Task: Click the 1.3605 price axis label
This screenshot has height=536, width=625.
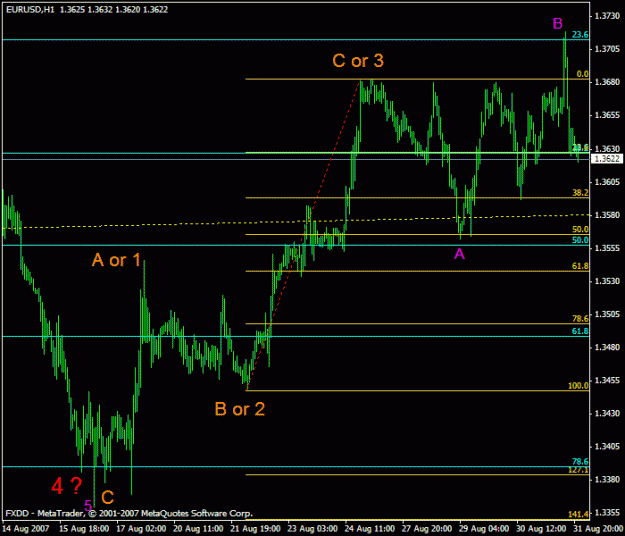Action: tap(607, 182)
